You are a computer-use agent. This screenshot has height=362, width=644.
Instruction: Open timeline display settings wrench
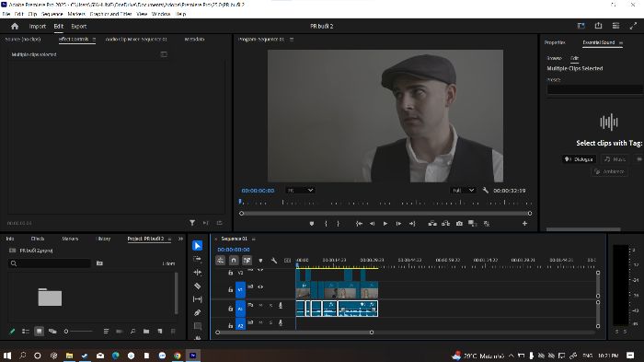click(x=274, y=261)
